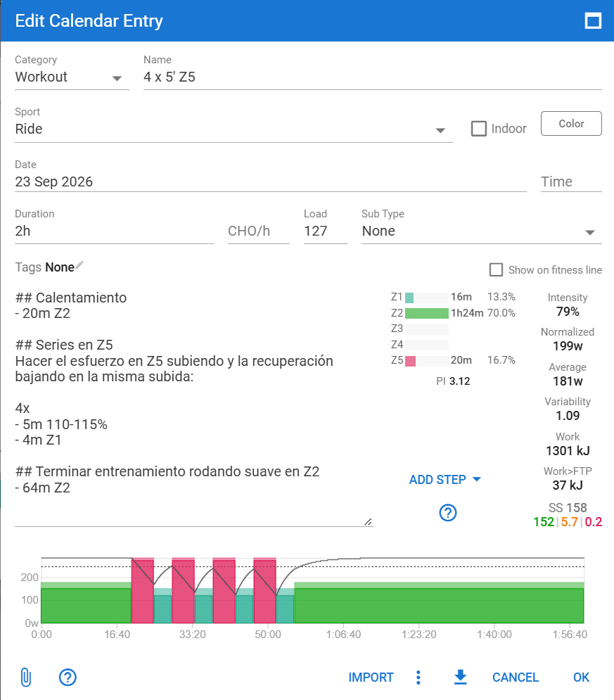
Task: Click the Z5 pink zone bar
Action: click(x=411, y=361)
